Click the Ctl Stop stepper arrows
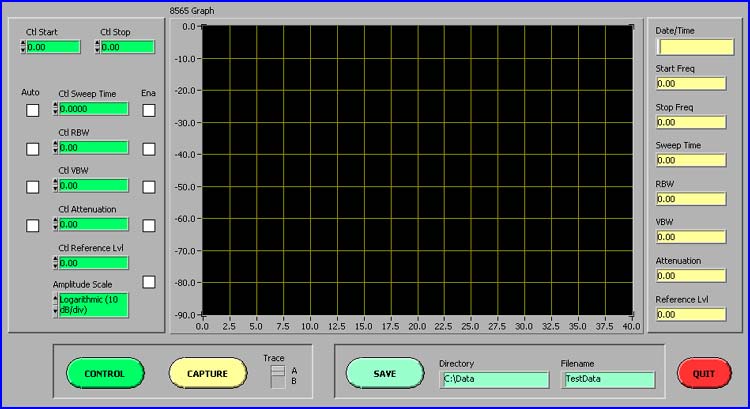Image resolution: width=750 pixels, height=409 pixels. pyautogui.click(x=98, y=47)
